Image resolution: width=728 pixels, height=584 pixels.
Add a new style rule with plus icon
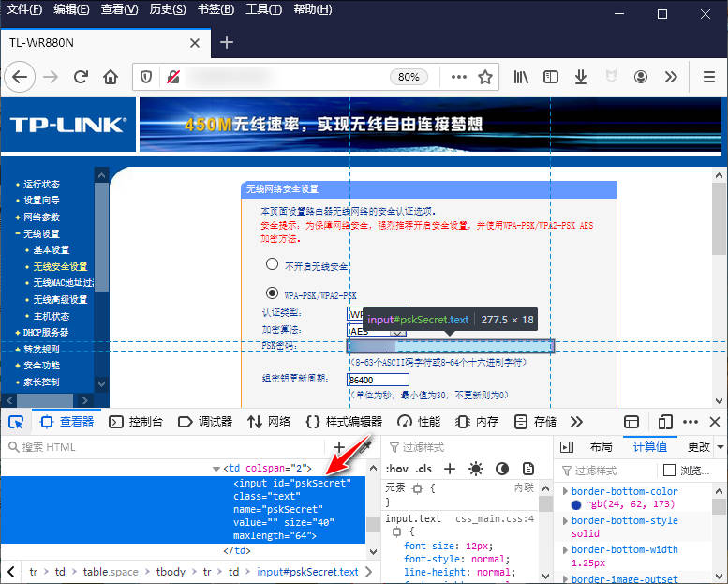pyautogui.click(x=450, y=469)
